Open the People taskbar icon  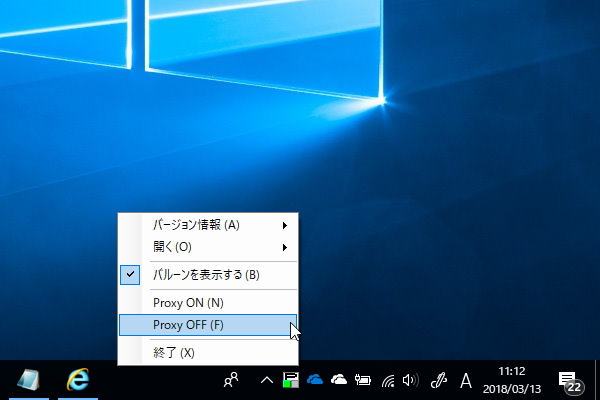pos(231,380)
